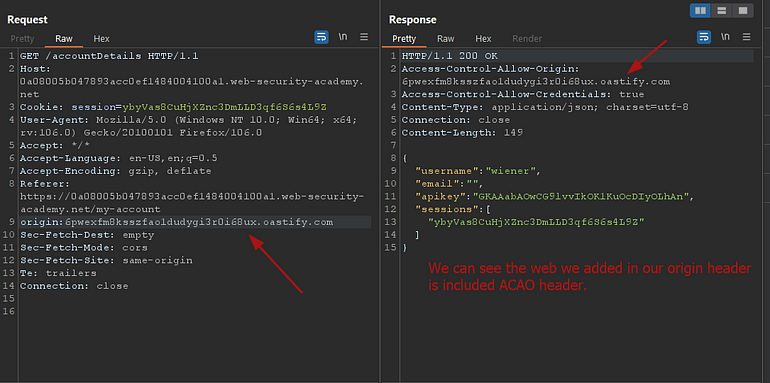Viewport: 770px width, 383px height.
Task: Switch Response view to Raw tab
Action: click(x=446, y=39)
